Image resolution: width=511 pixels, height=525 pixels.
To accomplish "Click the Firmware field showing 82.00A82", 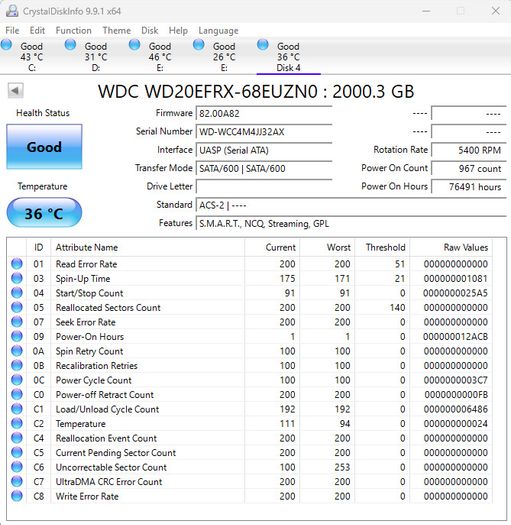I will click(x=264, y=113).
